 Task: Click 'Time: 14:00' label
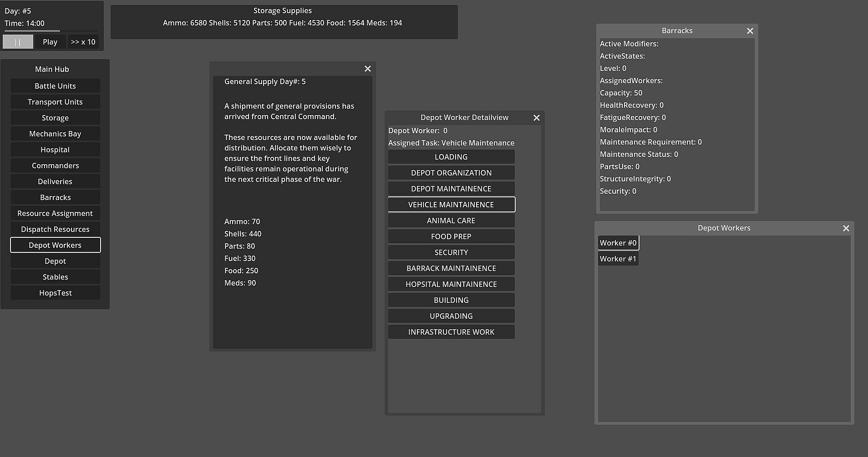click(x=25, y=23)
